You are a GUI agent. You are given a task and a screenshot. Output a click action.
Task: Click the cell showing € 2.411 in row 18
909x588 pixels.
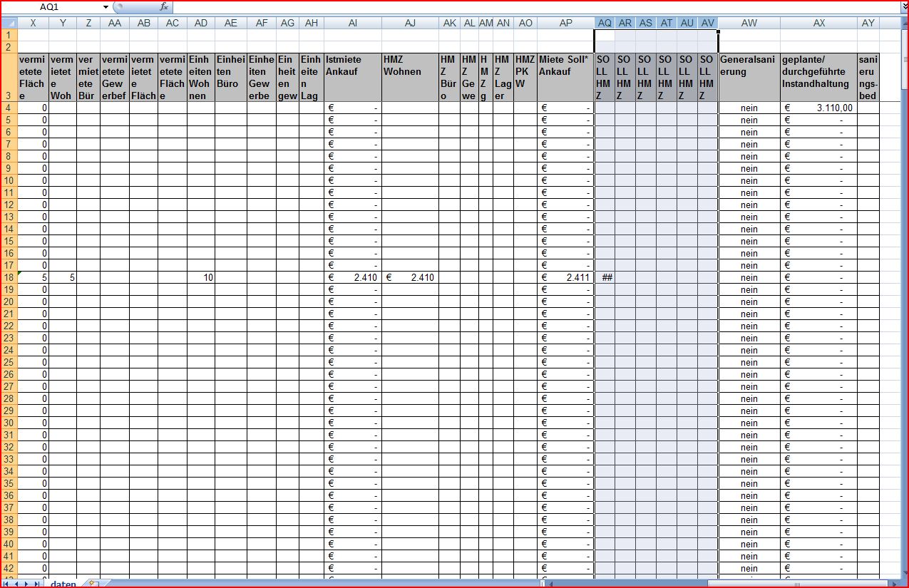(565, 277)
